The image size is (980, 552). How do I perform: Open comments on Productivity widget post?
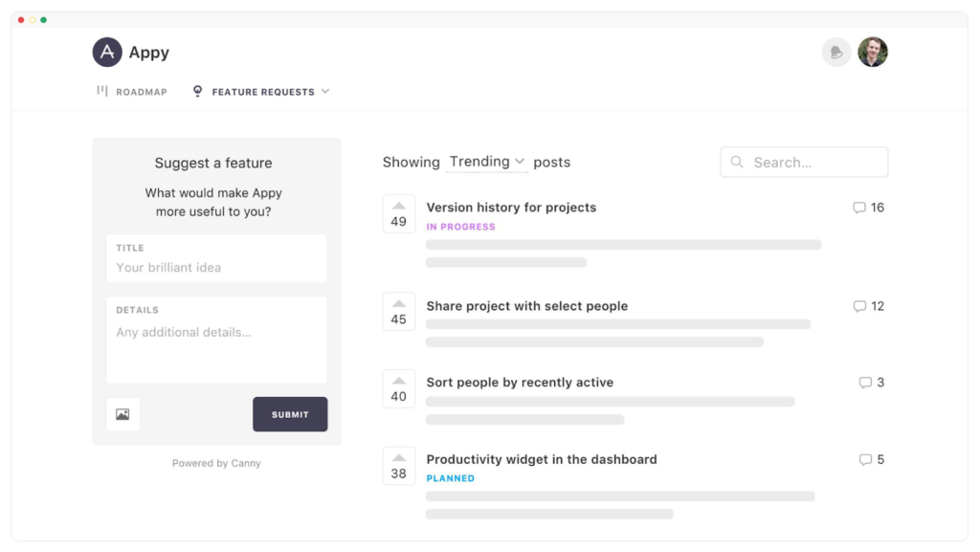coord(871,460)
